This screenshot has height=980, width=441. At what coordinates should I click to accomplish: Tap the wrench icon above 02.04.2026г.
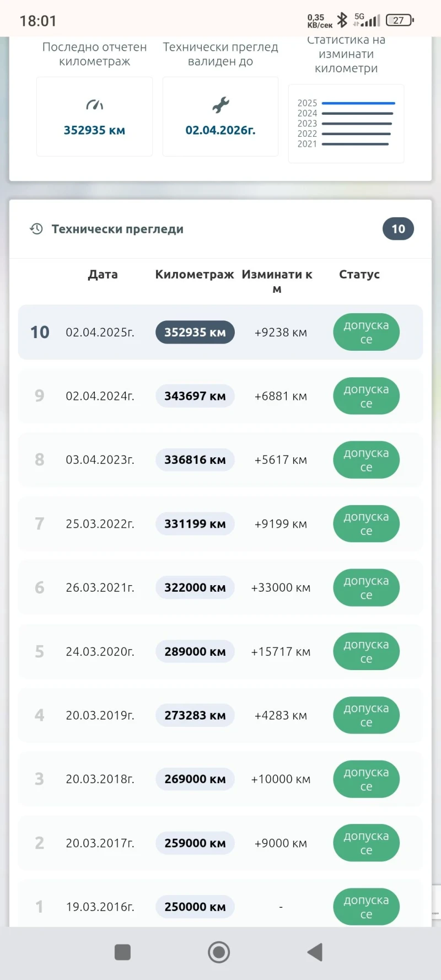[220, 105]
